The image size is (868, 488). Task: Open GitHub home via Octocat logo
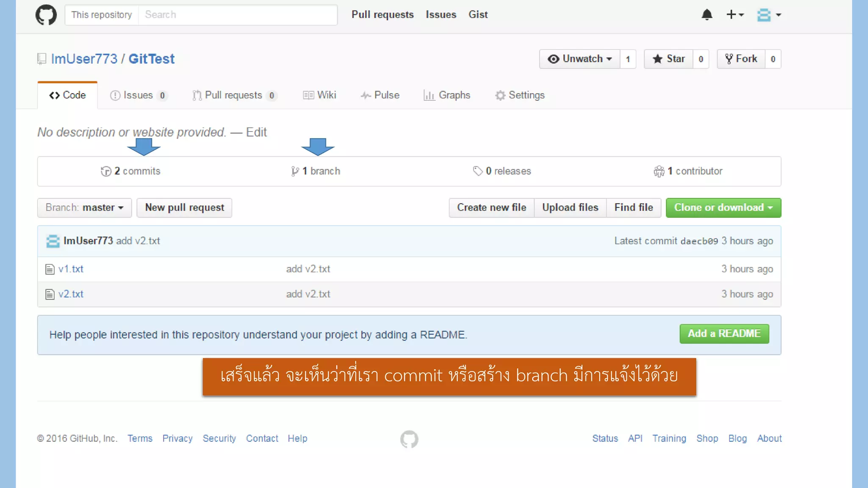46,15
